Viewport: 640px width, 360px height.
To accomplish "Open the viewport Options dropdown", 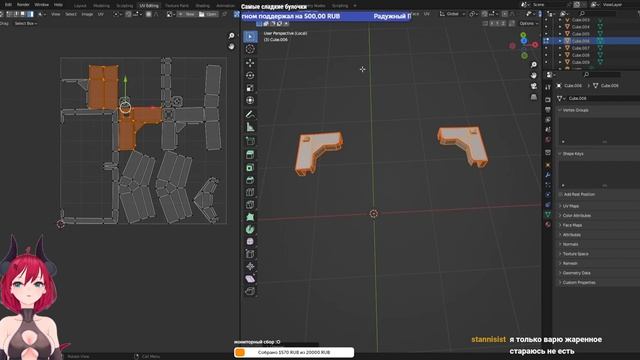I will 529,23.
